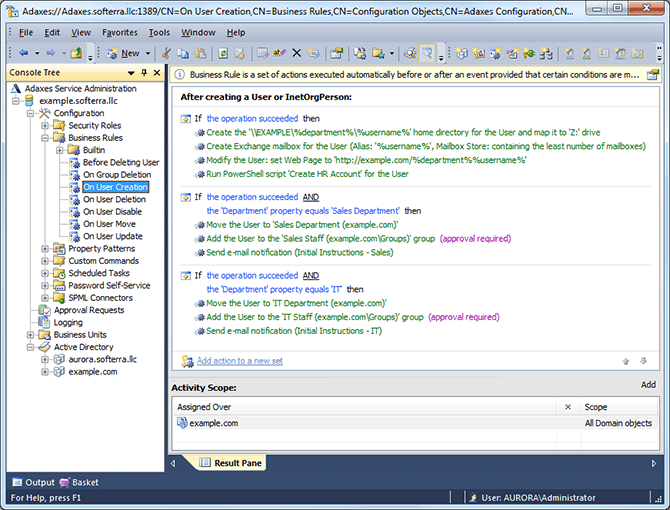
Task: Click the Add action icon beside the link
Action: (187, 361)
